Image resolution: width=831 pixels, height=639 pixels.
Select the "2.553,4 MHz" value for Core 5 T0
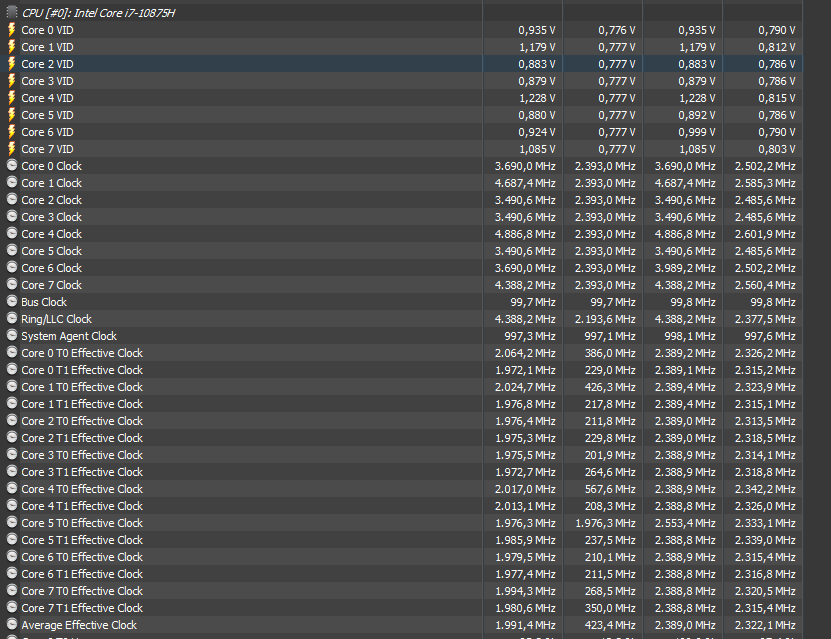[685, 523]
